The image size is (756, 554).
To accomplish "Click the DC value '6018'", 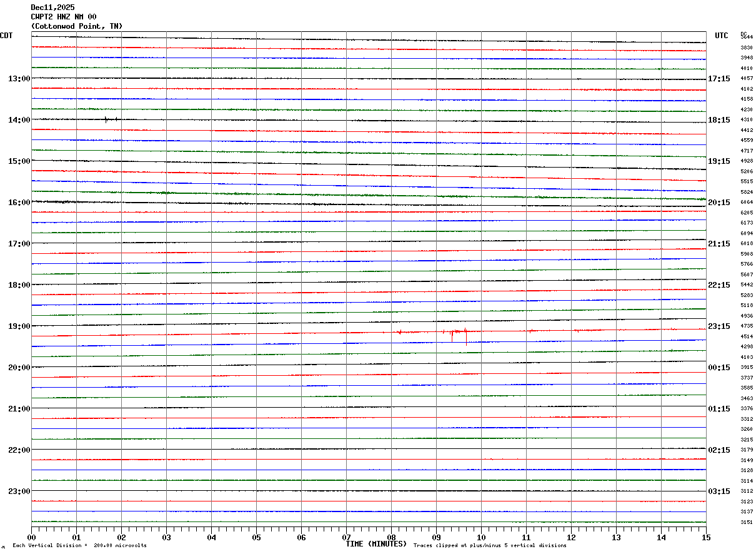I will pos(747,244).
